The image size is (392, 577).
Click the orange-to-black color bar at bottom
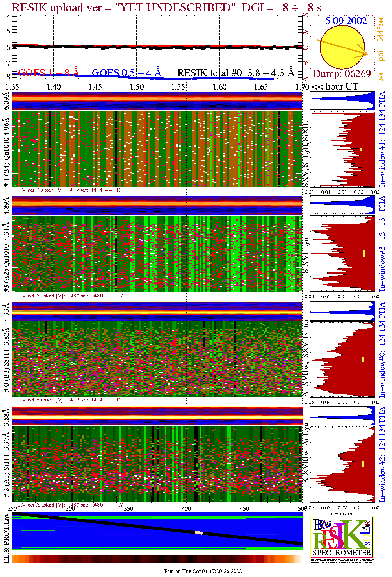pos(157,559)
